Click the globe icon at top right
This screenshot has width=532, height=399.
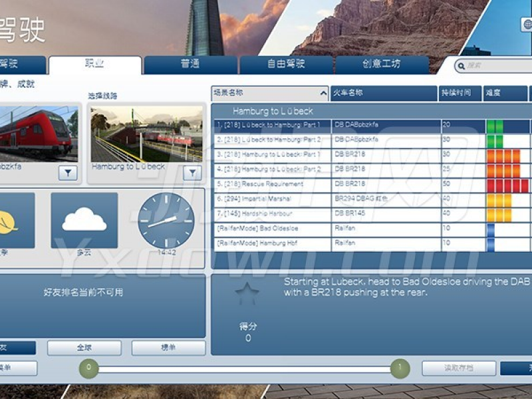click(x=527, y=24)
